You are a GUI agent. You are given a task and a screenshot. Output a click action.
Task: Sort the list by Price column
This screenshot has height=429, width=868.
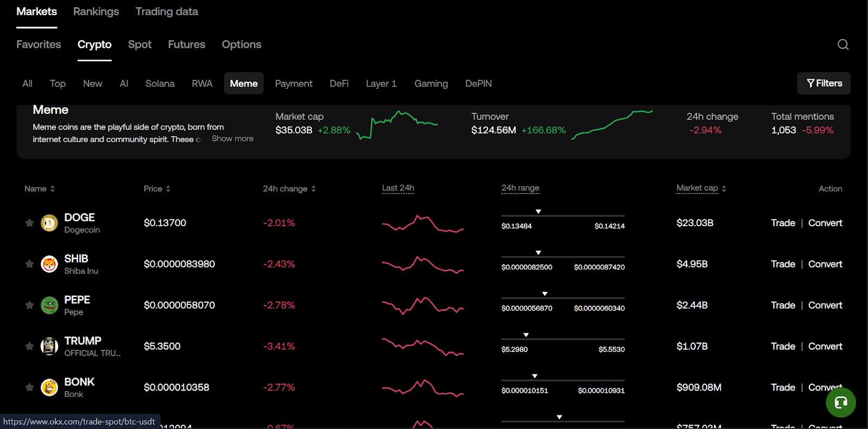[157, 189]
